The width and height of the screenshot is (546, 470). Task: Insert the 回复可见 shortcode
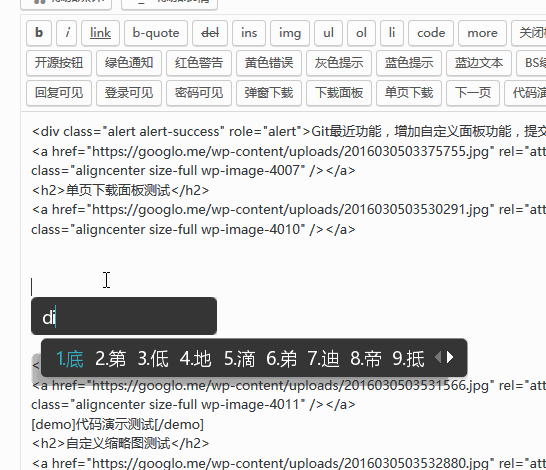tap(59, 93)
